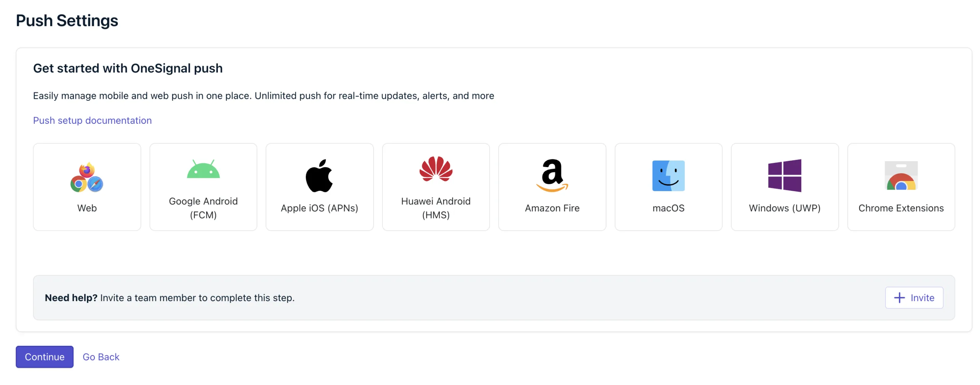
Task: Choose the Chrome Extensions card label
Action: pyautogui.click(x=901, y=208)
